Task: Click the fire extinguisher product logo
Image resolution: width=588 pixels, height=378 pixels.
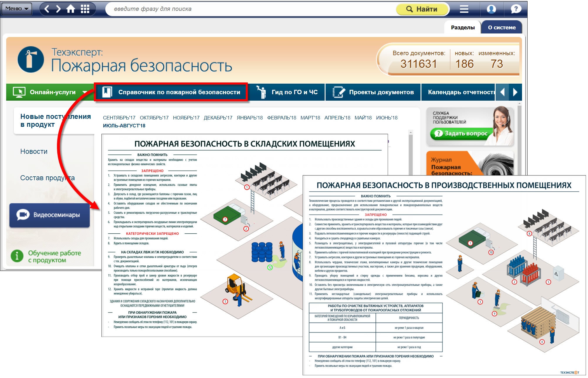Action: 31,60
